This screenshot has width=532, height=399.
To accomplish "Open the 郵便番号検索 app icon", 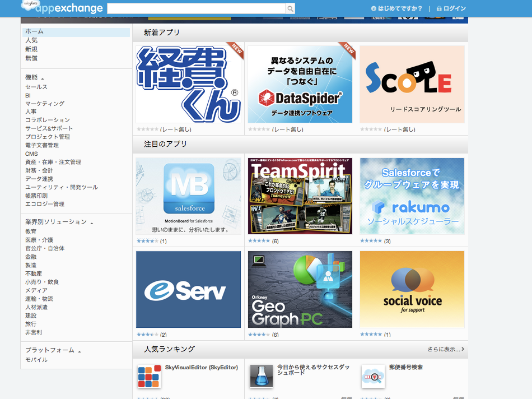I will (373, 376).
